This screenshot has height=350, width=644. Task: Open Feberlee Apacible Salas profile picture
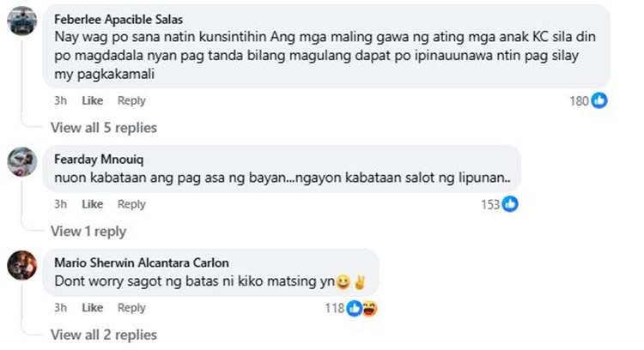[x=21, y=21]
